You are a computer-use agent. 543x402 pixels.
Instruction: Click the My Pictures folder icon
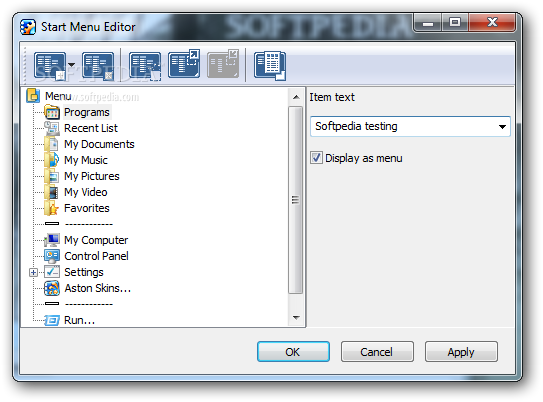[52, 176]
